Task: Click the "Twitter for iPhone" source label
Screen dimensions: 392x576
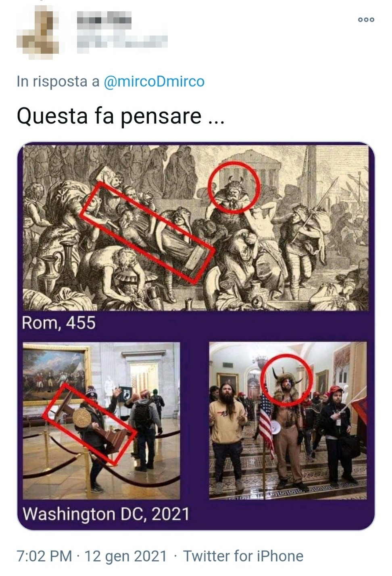Action: pyautogui.click(x=243, y=556)
